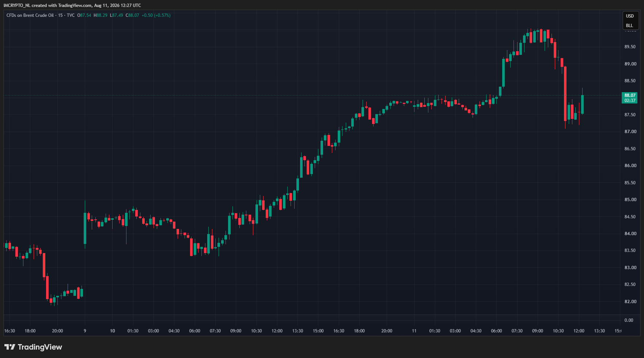Viewport: 644px width, 358px height.
Task: Click the latest green candle at 88.07
Action: point(582,105)
